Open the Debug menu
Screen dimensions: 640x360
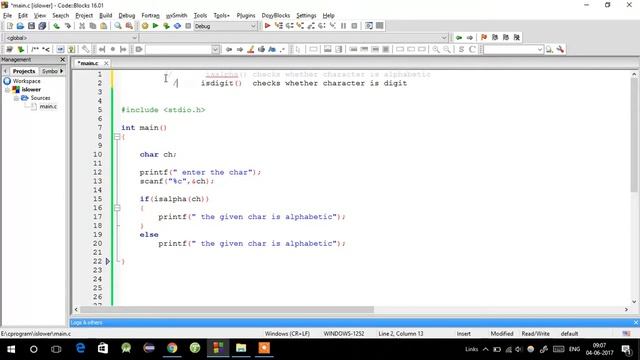click(127, 16)
